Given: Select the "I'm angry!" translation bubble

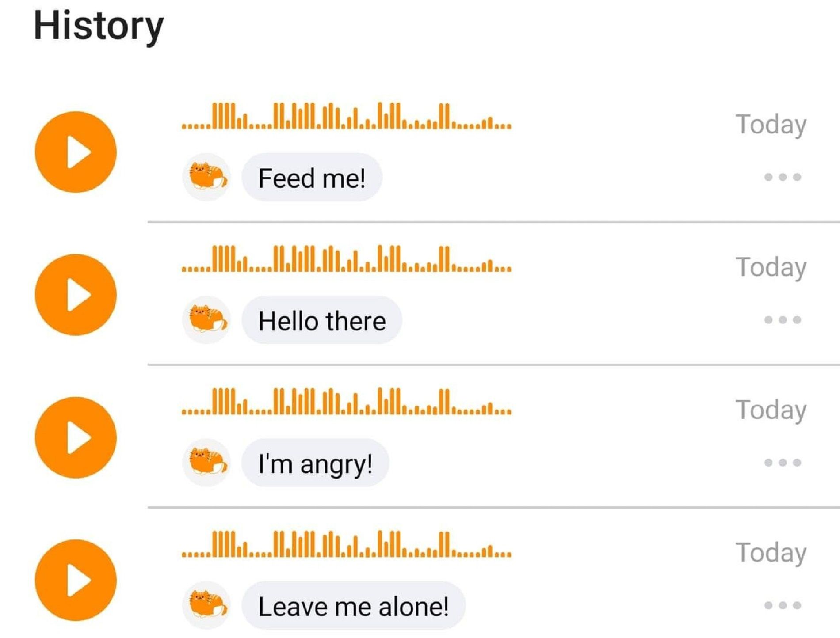Looking at the screenshot, I should [315, 463].
